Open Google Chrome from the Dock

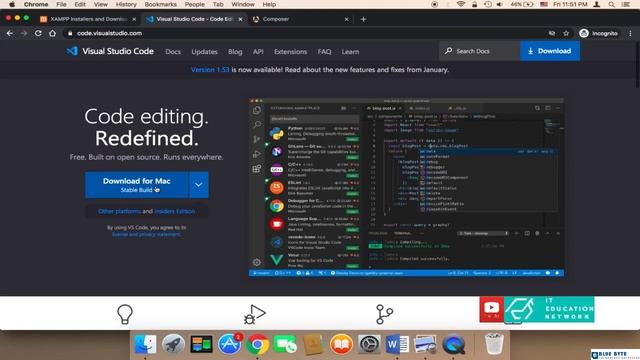click(258, 345)
